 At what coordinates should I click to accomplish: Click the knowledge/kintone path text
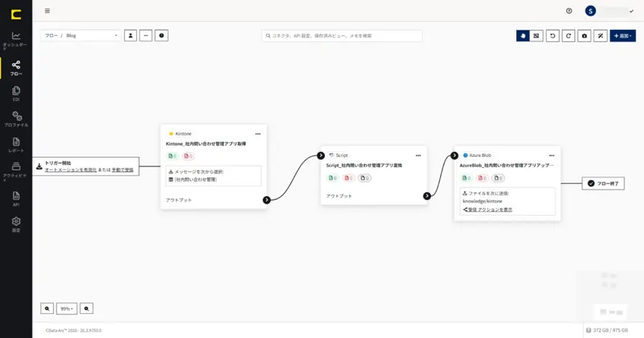click(482, 201)
